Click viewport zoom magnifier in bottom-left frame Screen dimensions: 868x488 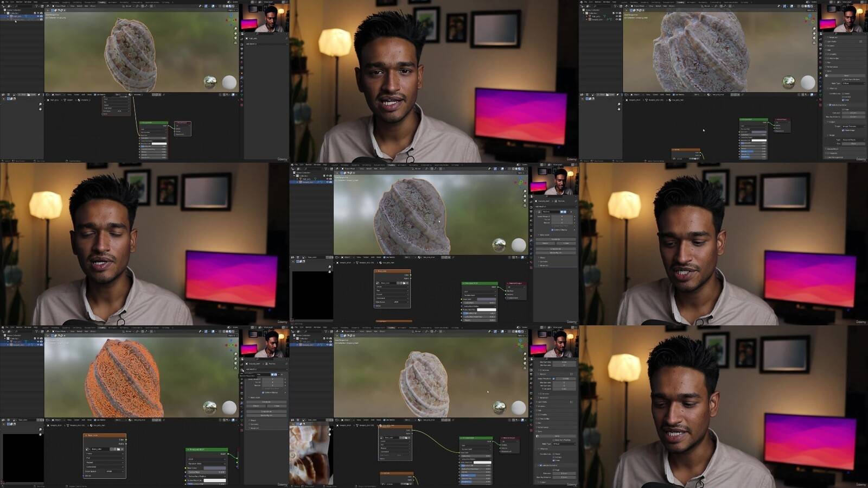point(235,354)
